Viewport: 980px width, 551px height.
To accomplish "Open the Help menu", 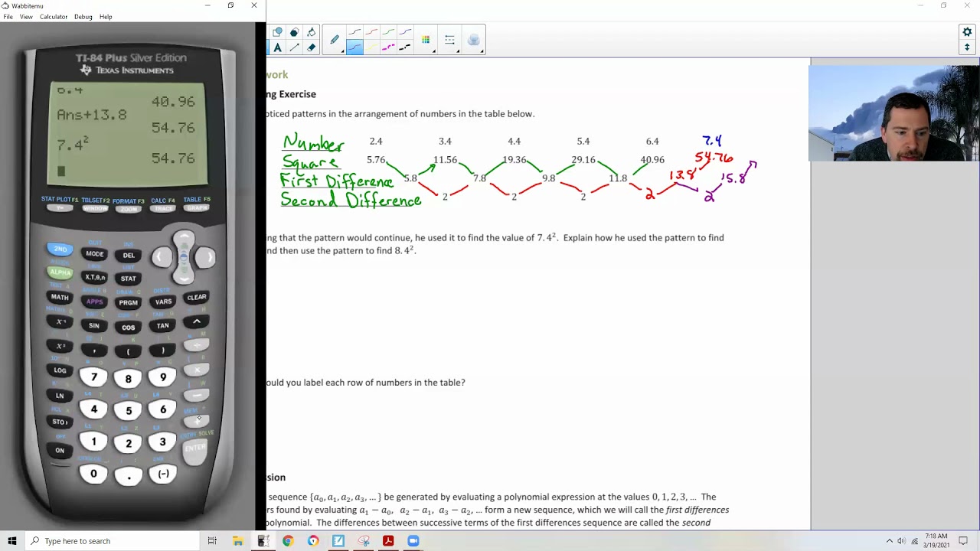I will (x=106, y=17).
